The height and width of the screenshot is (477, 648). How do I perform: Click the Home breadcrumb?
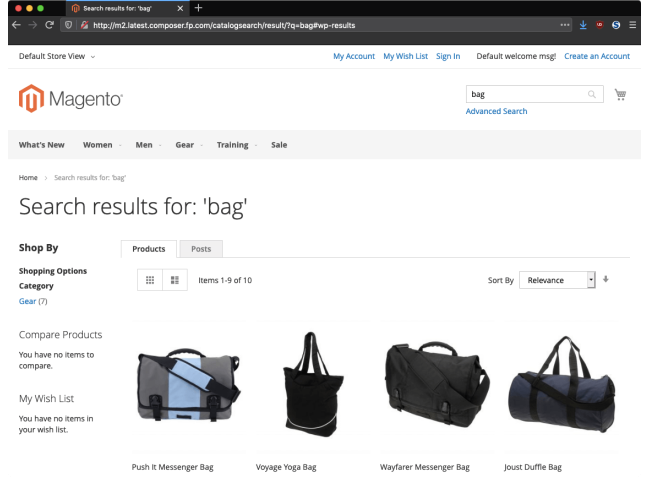pyautogui.click(x=28, y=178)
